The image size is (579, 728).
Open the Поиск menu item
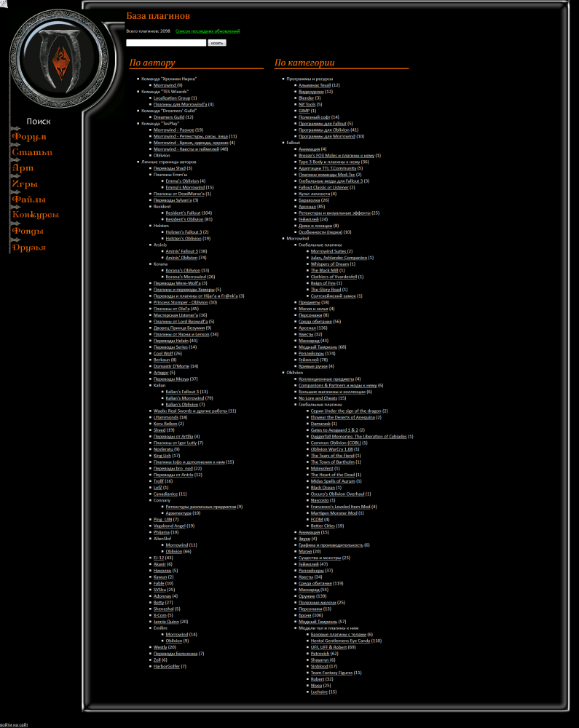[39, 121]
